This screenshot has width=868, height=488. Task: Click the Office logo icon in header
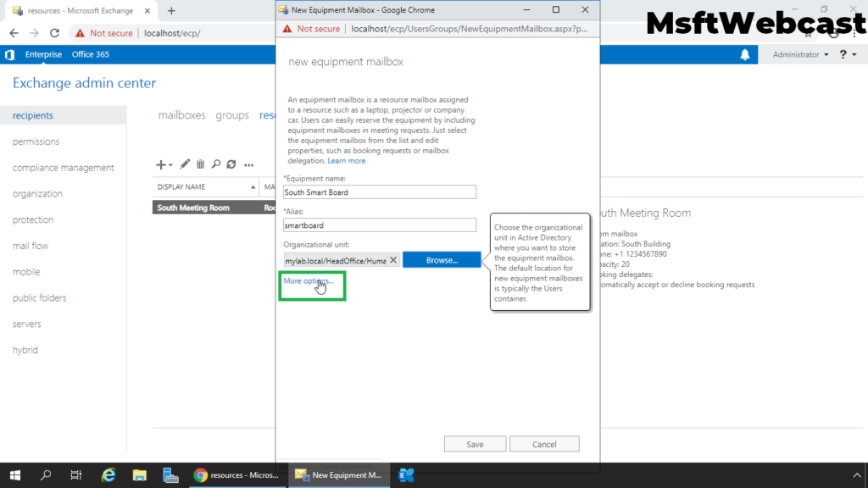click(9, 54)
